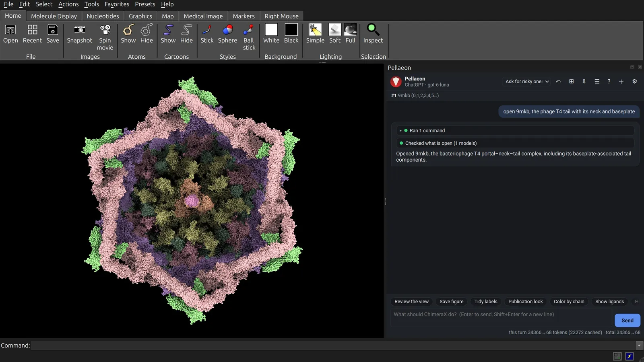Switch to the Molecule Display tab
The image size is (644, 362).
click(54, 16)
